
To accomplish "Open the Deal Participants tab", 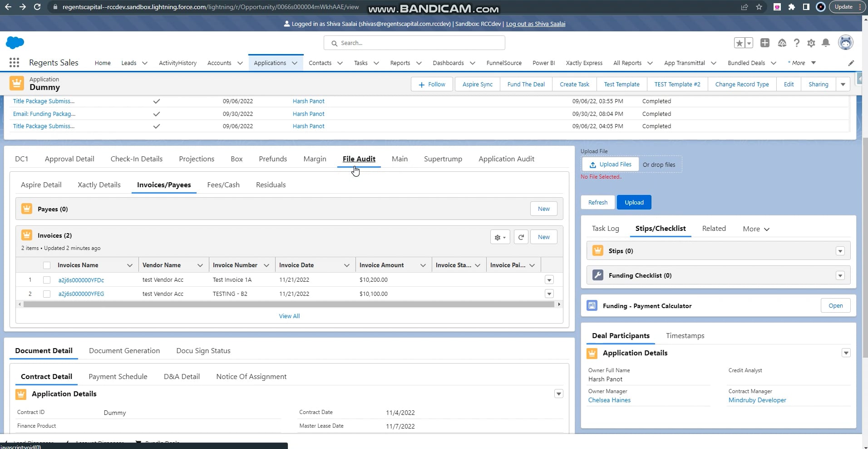I will [621, 335].
